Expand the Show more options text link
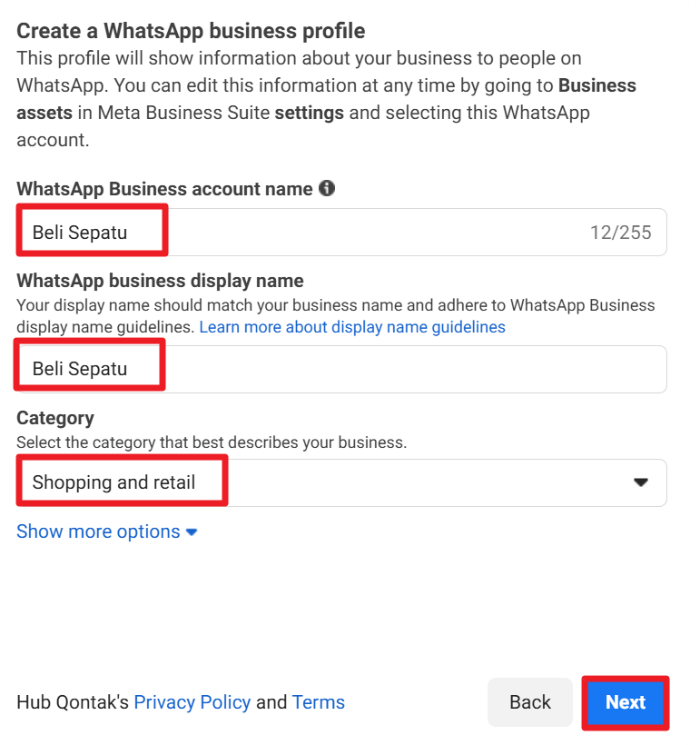Image resolution: width=700 pixels, height=745 pixels. 98,531
